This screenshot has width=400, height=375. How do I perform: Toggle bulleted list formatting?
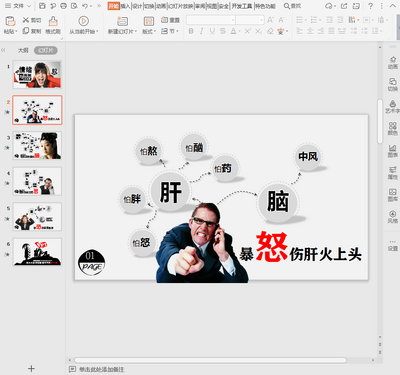300,20
